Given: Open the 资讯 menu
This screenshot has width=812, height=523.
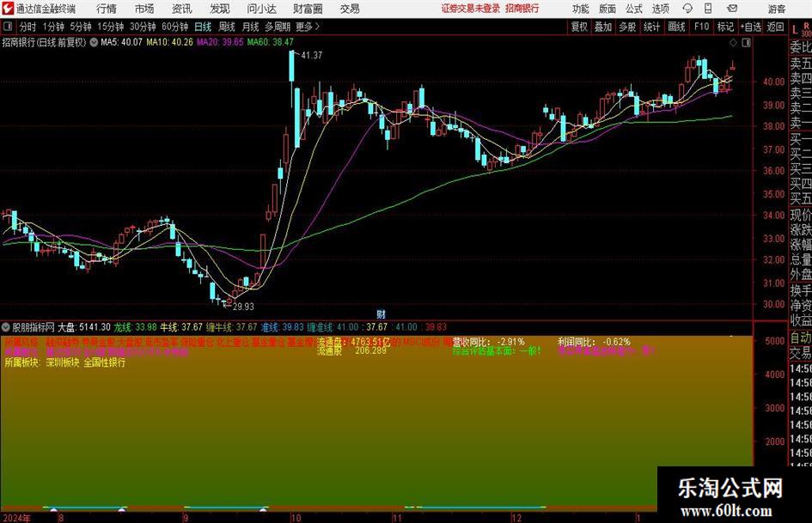Looking at the screenshot, I should point(182,9).
